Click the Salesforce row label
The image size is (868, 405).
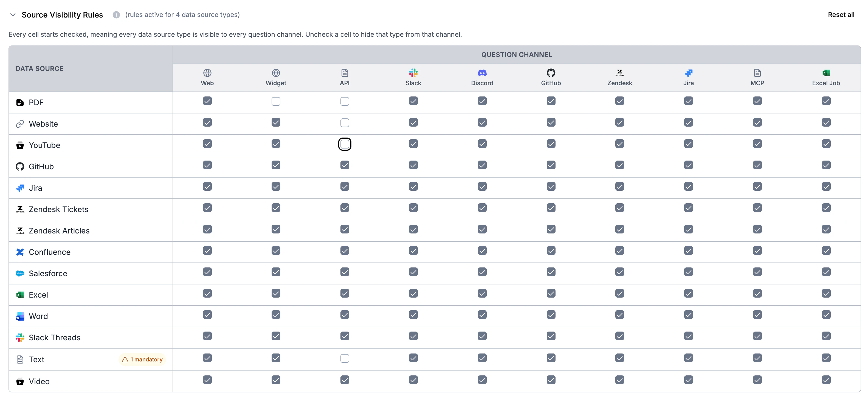click(x=48, y=274)
